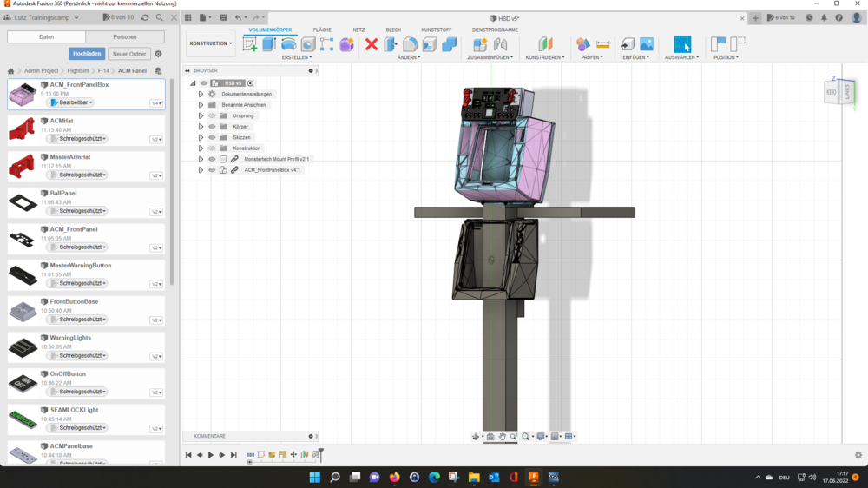
Task: Switch to the FLÄCHE tab
Action: click(322, 30)
